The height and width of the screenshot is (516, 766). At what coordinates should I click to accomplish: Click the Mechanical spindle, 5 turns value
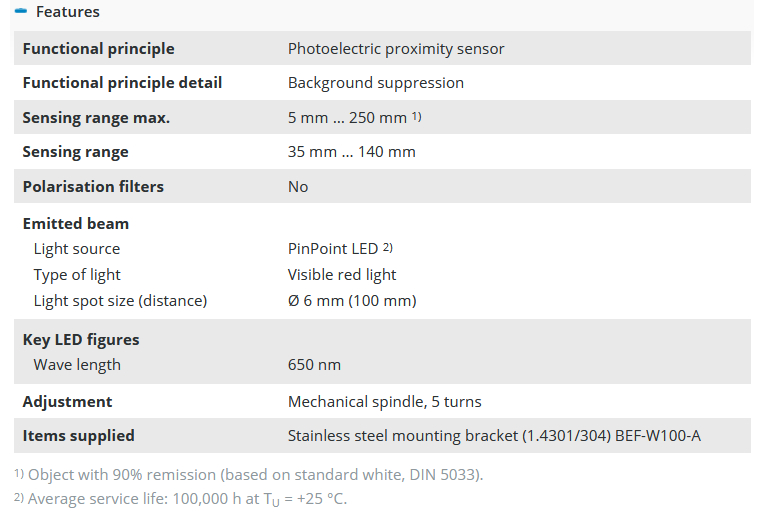385,401
